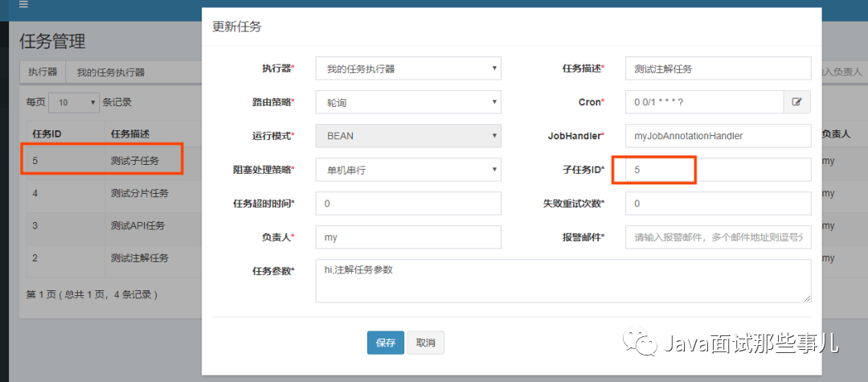Click the 测试API任务 table cell
Screen dimensions: 868x382
click(x=137, y=225)
